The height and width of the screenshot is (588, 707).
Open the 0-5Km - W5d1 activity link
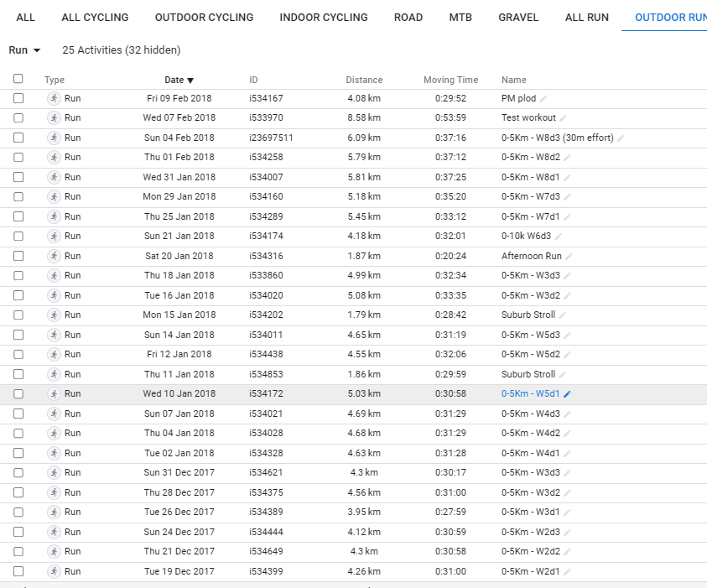530,393
